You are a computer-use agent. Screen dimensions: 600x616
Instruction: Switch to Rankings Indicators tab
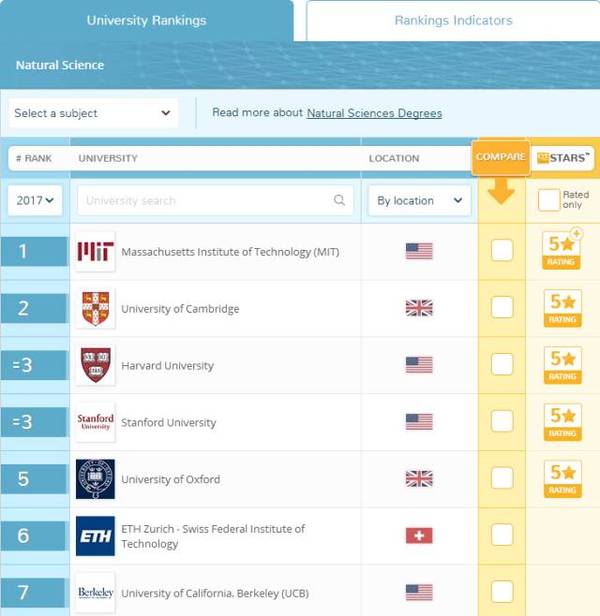(453, 20)
